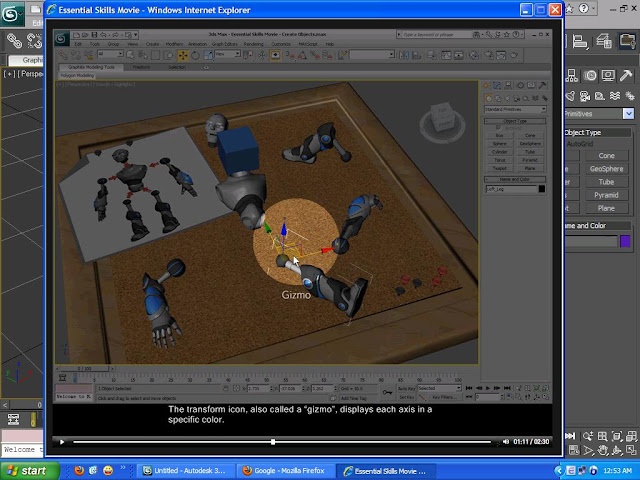Click Select and Link chain icon behind IE
Viewport: 640px width, 480px height.
14,40
